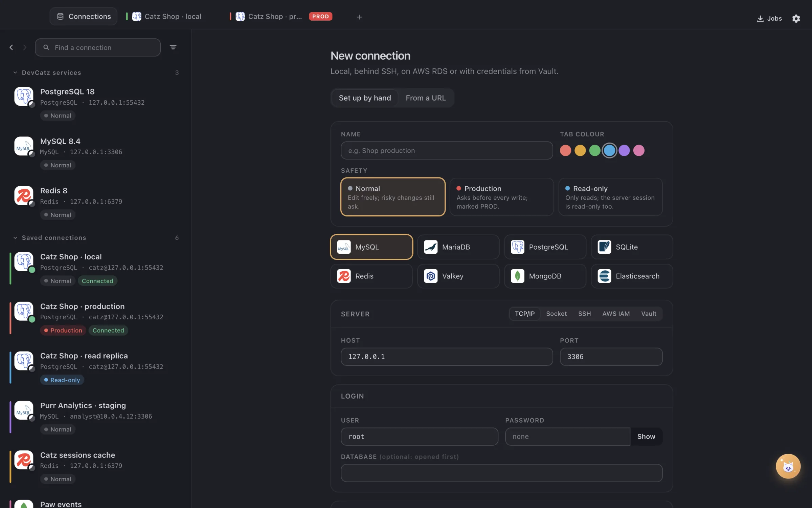This screenshot has height=508, width=812.
Task: Select the Vault server method
Action: point(649,314)
